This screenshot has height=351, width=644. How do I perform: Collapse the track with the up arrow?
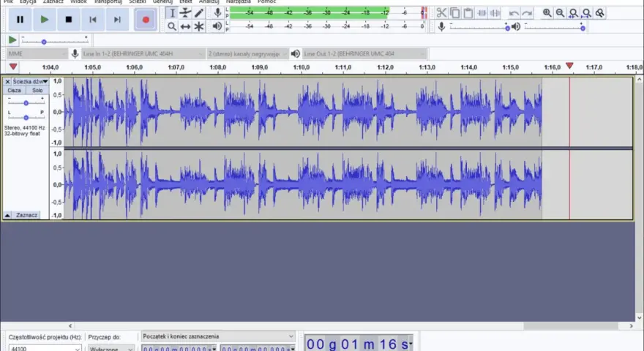[7, 215]
